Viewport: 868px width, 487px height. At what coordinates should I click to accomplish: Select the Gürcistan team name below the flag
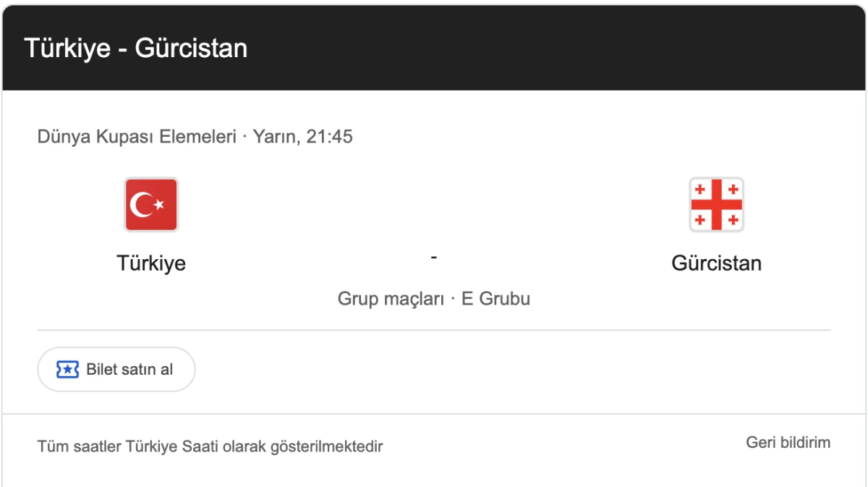tap(716, 263)
